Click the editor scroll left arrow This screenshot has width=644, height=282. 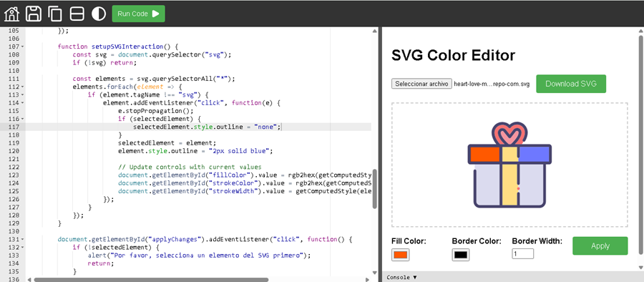[29, 280]
